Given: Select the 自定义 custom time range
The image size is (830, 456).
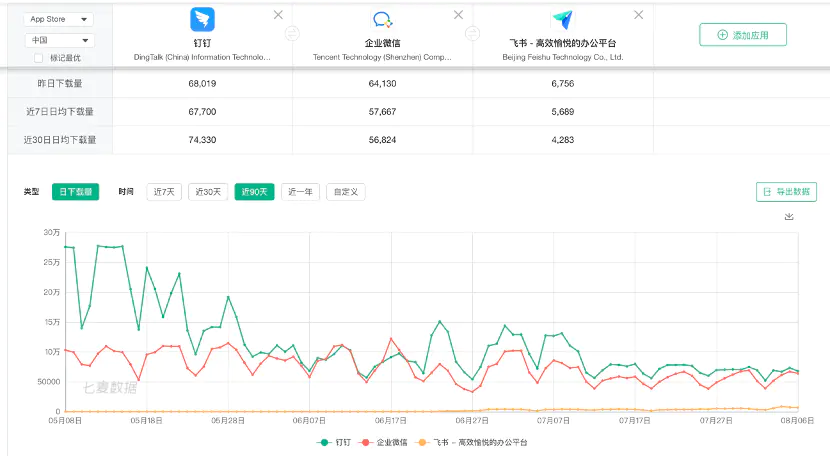Looking at the screenshot, I should (x=346, y=192).
